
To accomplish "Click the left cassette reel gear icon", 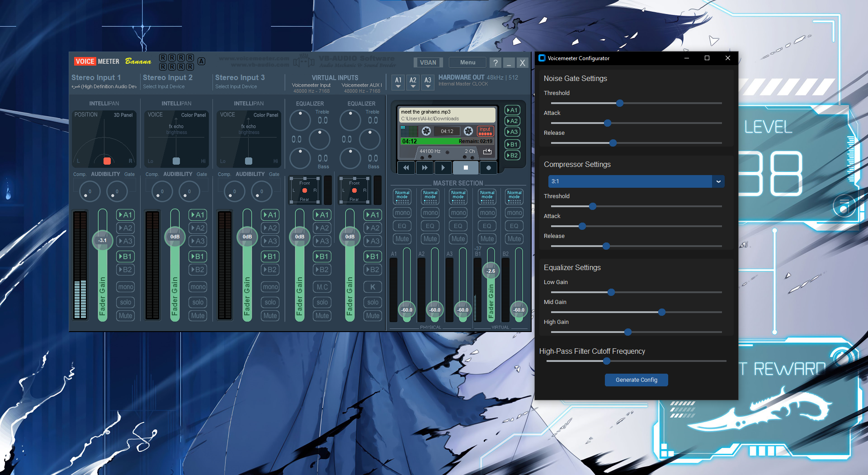I will 426,131.
